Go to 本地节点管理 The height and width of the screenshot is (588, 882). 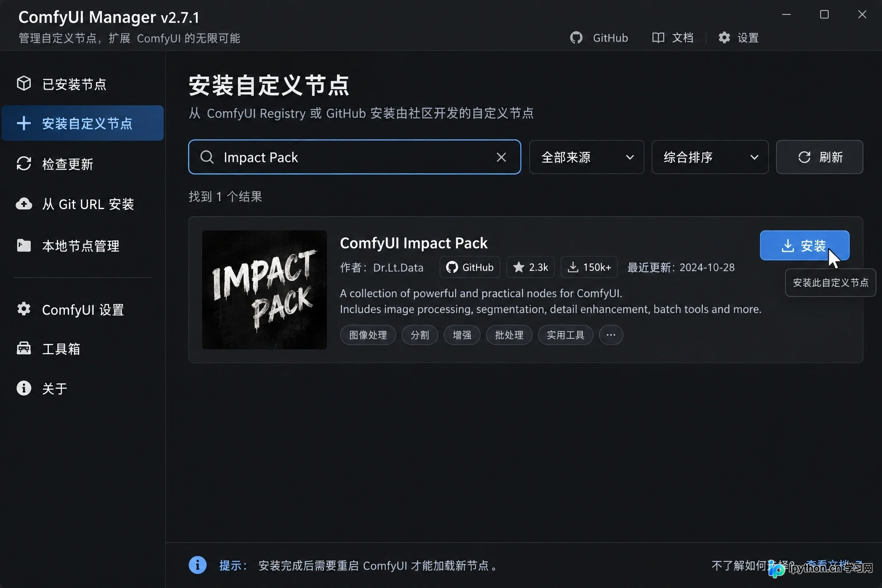[83, 246]
